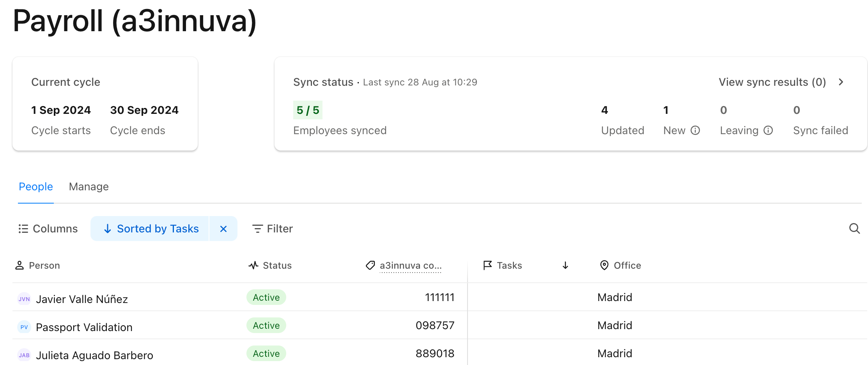868x365 pixels.
Task: Click code 111111
Action: click(439, 297)
